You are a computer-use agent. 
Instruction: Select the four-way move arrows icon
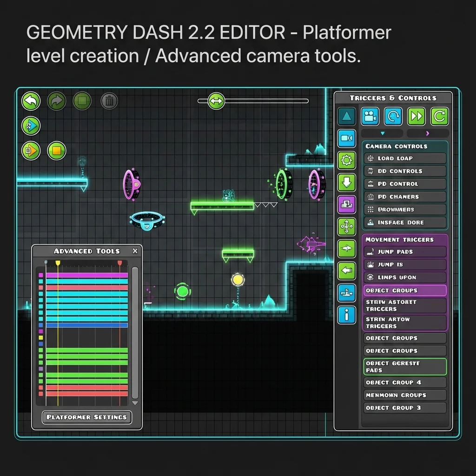point(346,227)
